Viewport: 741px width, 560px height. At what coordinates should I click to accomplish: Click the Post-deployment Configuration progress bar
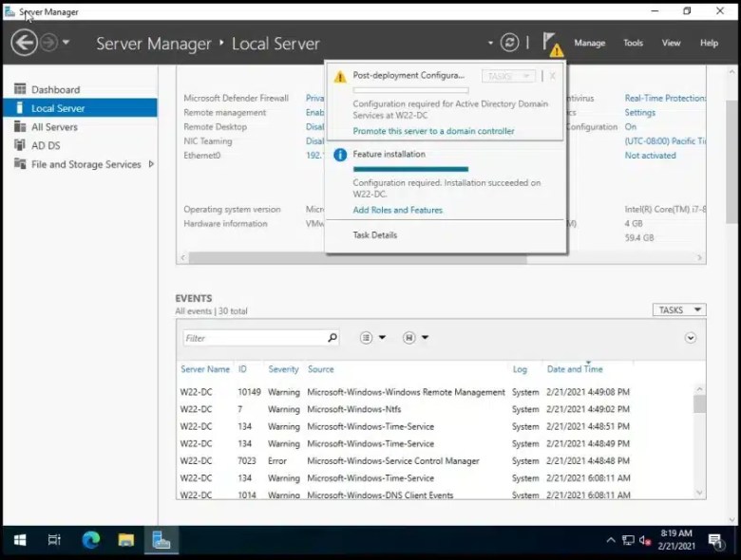410,90
